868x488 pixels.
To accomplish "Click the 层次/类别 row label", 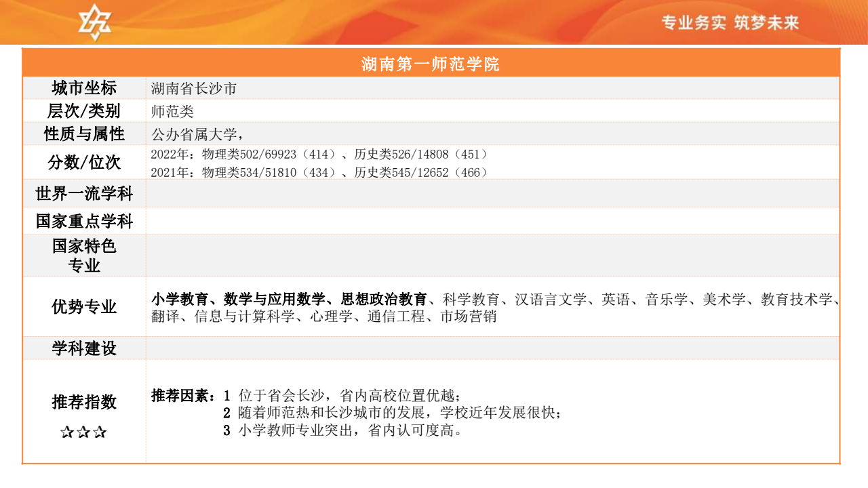I will tap(84, 111).
